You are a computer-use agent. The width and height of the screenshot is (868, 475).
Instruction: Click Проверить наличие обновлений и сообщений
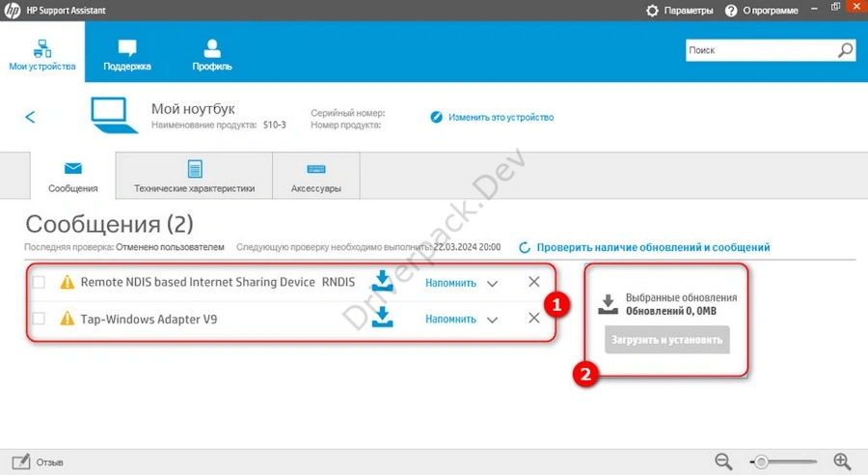[653, 247]
